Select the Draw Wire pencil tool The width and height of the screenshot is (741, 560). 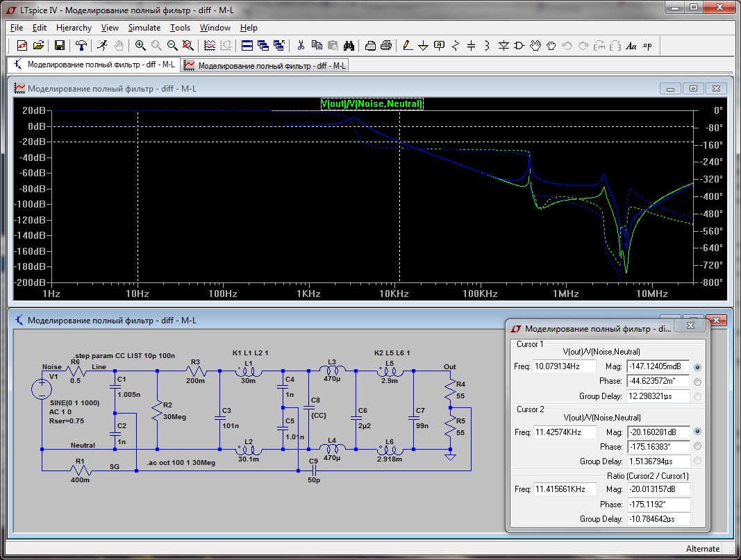pos(408,46)
